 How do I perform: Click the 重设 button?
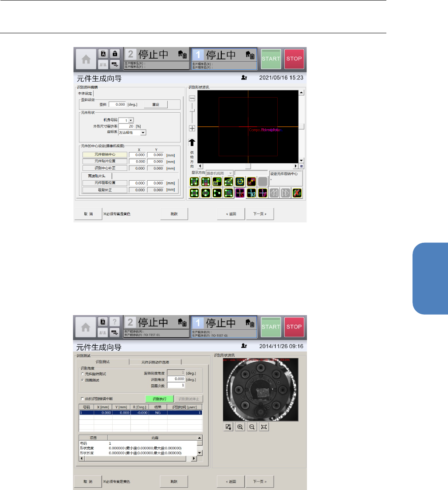(x=156, y=104)
